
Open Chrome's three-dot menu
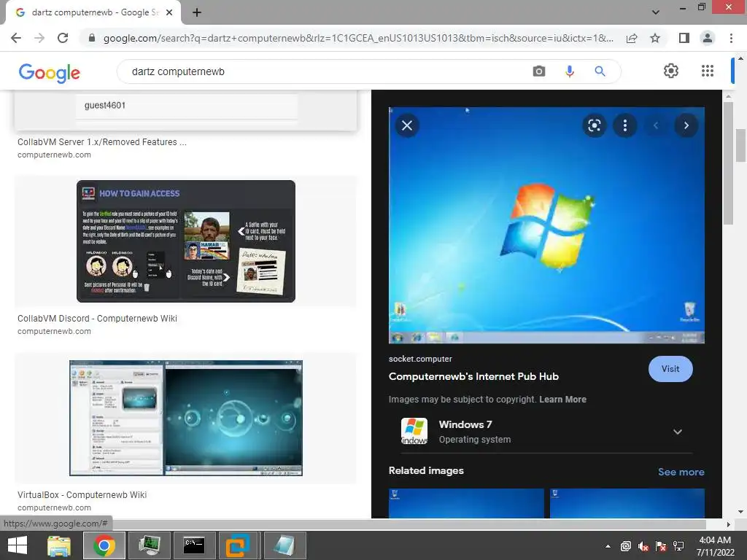click(731, 38)
